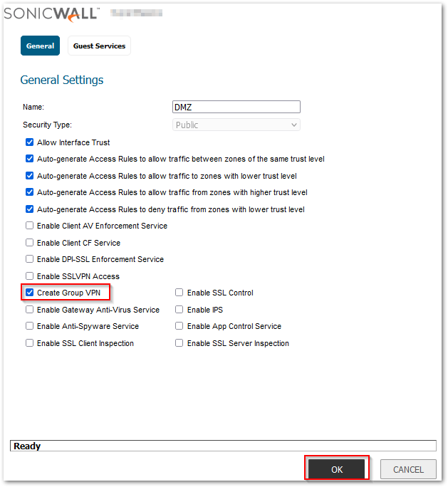Viewport: 448px width, 487px height.
Task: Toggle auto-generate deny rules from lower trust
Action: point(30,209)
